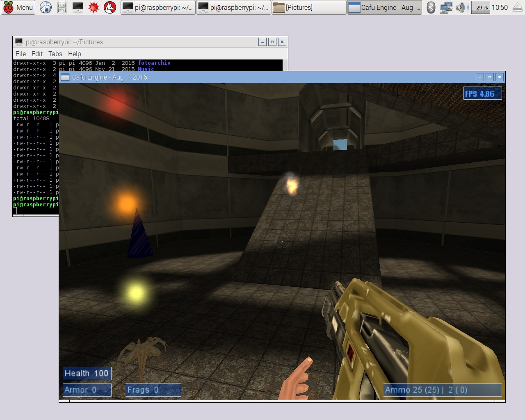Open the Raspberry Pi Menu button
This screenshot has width=525, height=420.
[18, 7]
